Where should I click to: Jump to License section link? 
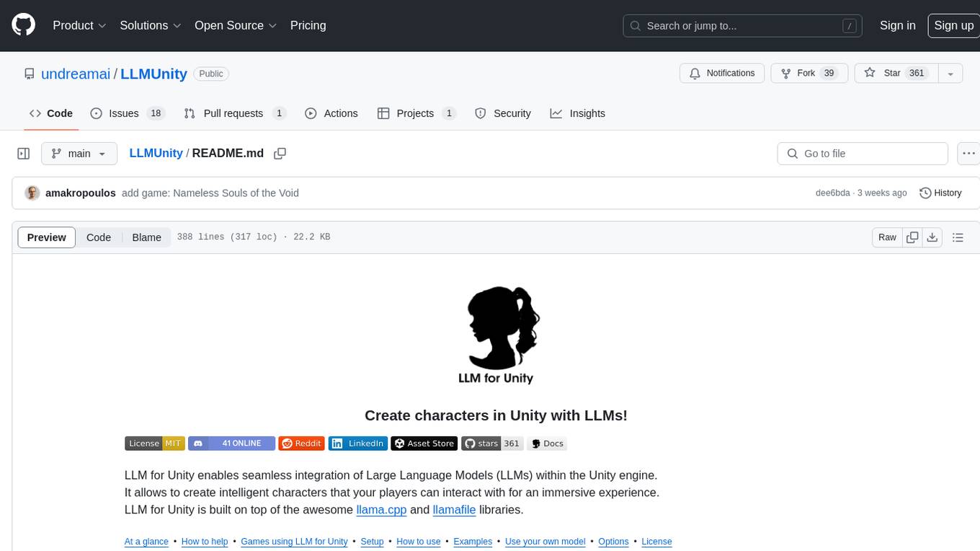656,542
